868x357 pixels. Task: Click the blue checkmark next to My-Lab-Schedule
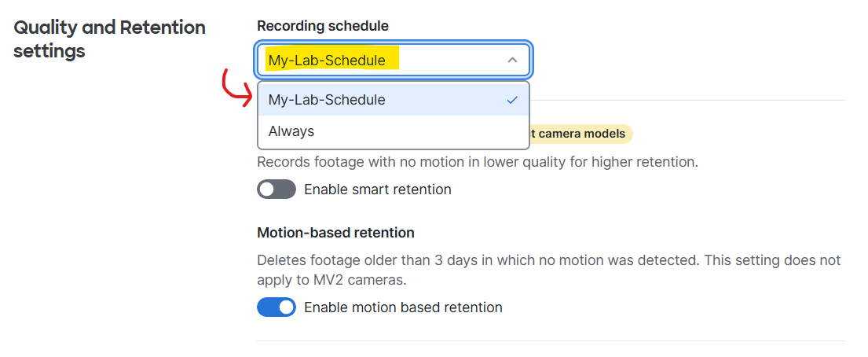pyautogui.click(x=513, y=100)
